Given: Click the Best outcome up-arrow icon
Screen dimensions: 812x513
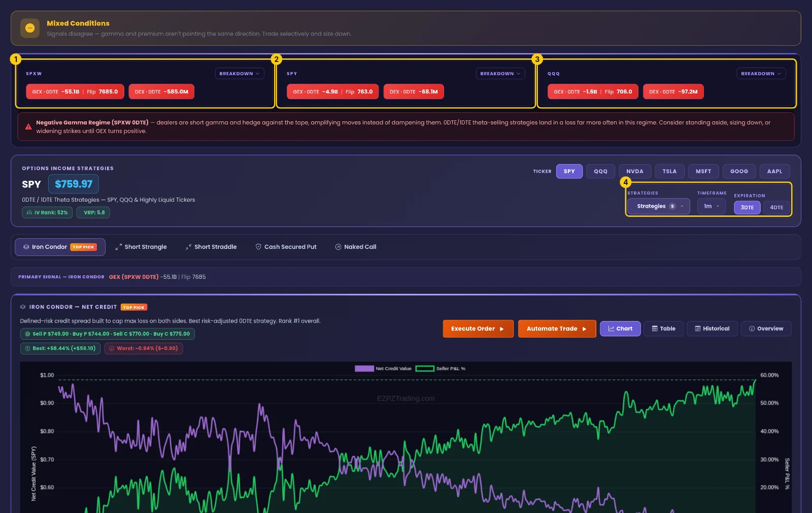Looking at the screenshot, I should (x=28, y=348).
